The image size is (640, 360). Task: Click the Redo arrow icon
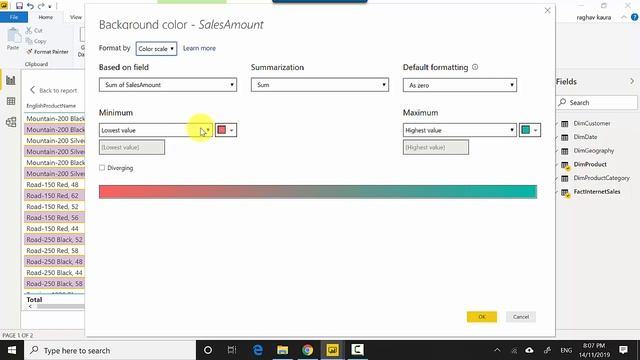(41, 6)
